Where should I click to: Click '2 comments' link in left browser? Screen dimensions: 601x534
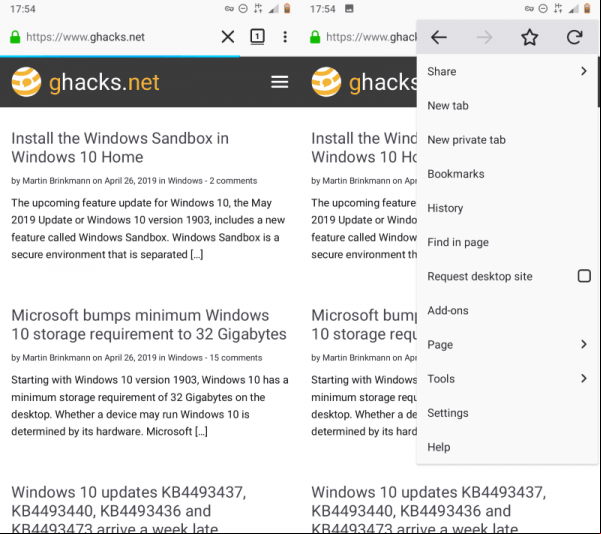click(x=233, y=181)
